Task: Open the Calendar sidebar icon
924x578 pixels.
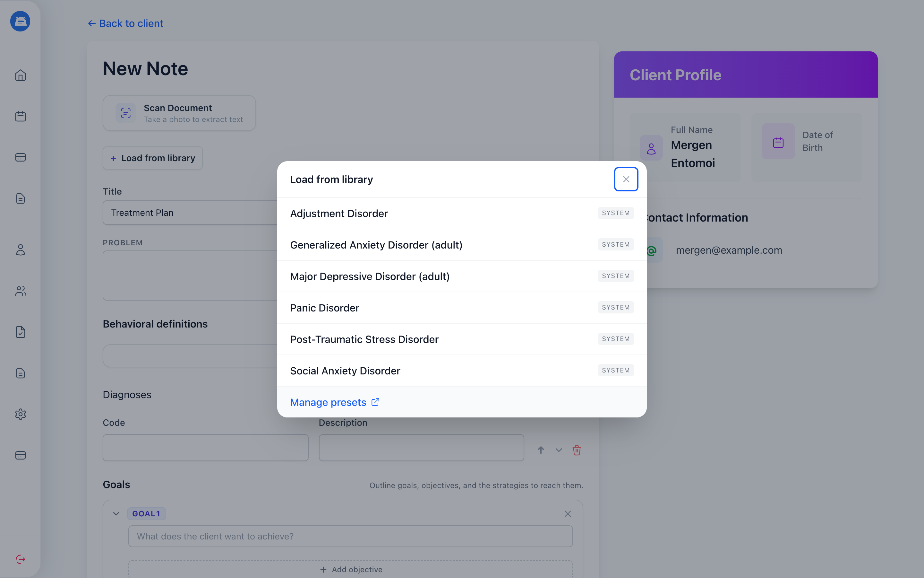Action: click(20, 116)
